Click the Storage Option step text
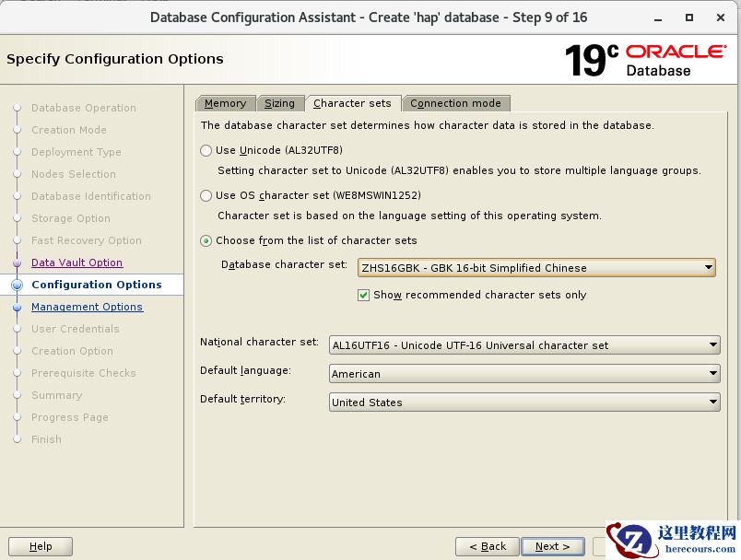This screenshot has width=741, height=560. [x=70, y=218]
